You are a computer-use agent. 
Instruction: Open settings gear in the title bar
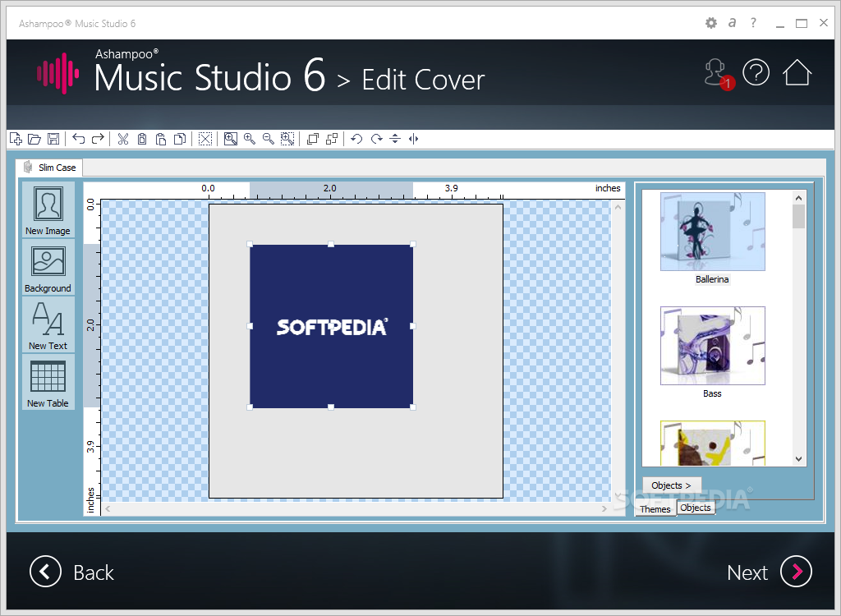tap(711, 23)
